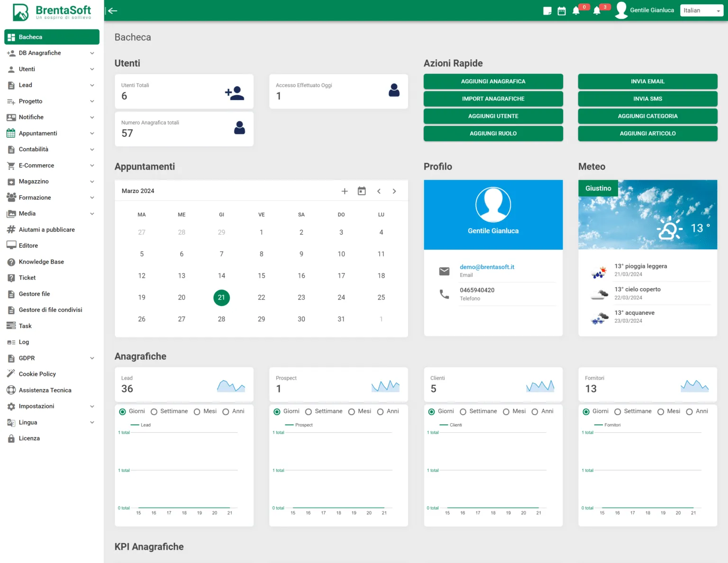Select Anni radio in Clienti chart
This screenshot has height=563, width=728.
pos(535,412)
